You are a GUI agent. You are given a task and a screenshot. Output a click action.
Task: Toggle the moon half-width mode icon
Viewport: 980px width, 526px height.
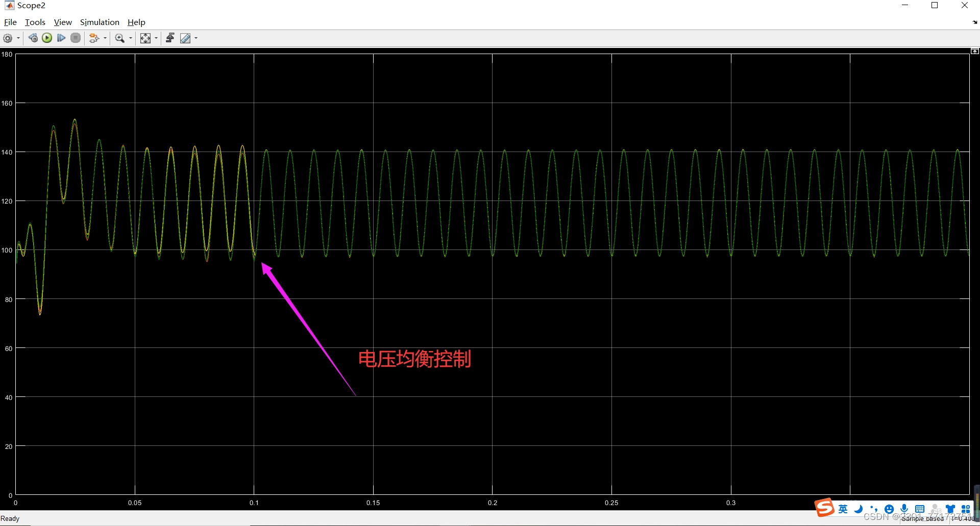859,509
